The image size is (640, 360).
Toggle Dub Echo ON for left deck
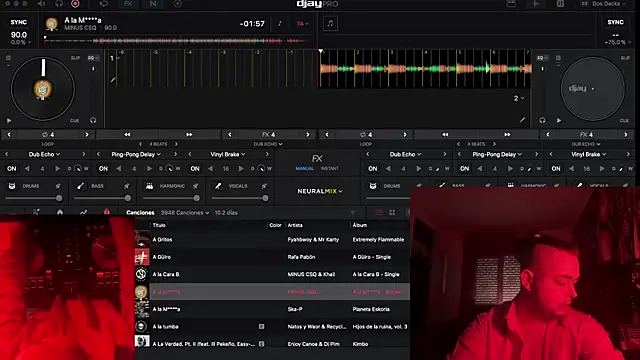(x=11, y=169)
